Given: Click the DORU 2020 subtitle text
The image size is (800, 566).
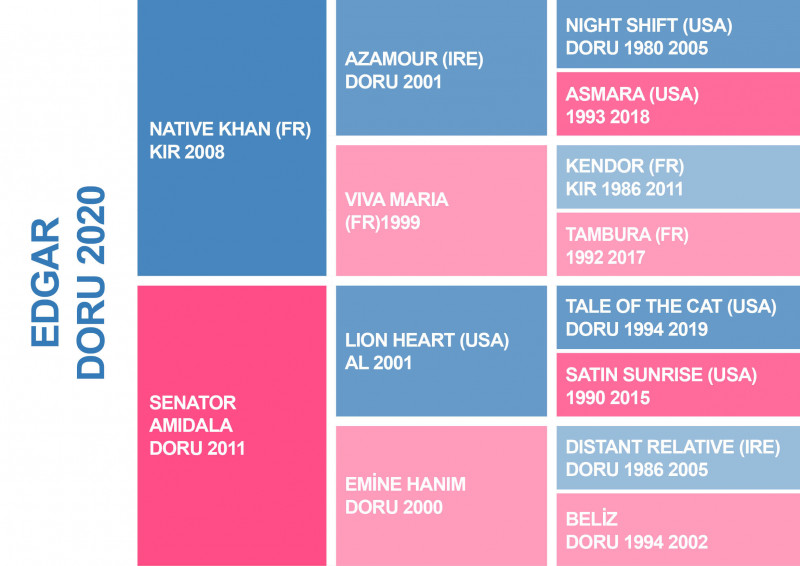Looking at the screenshot, I should 91,283.
